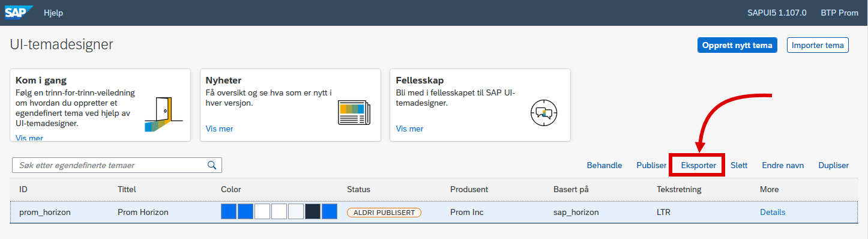Click the Fellesskap card heading
The width and height of the screenshot is (868, 239).
pyautogui.click(x=420, y=80)
